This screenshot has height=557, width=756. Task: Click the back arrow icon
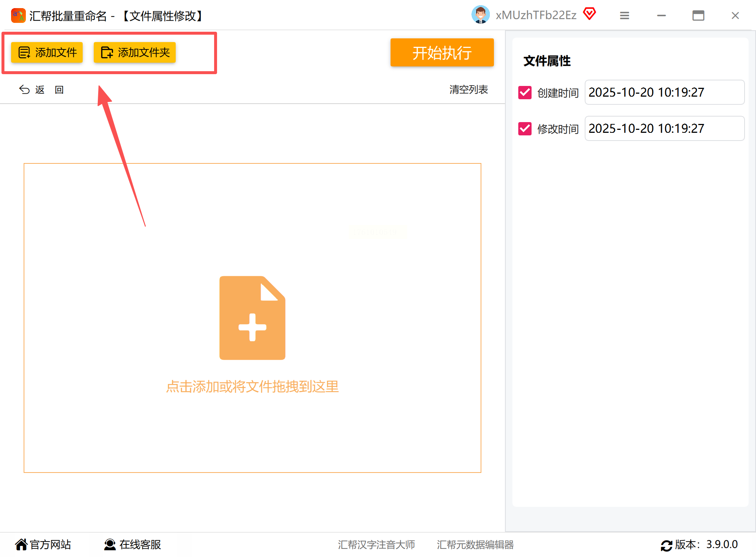pos(24,90)
